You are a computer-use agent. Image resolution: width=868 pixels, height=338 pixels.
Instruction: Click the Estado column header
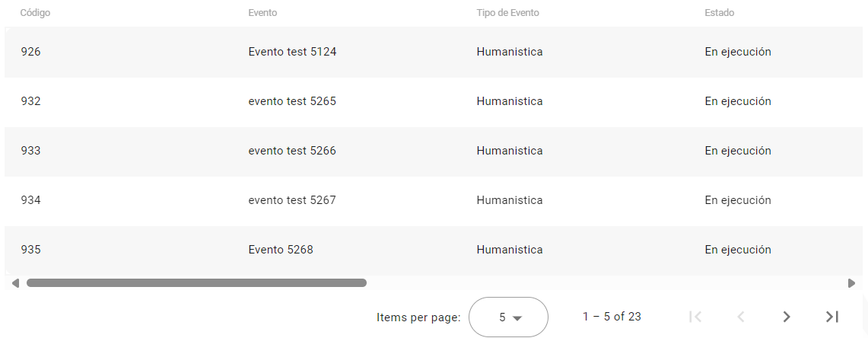[719, 13]
